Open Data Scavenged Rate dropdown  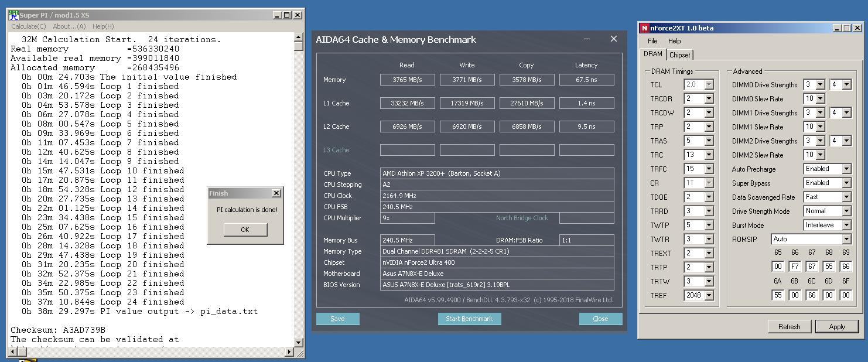pos(846,197)
